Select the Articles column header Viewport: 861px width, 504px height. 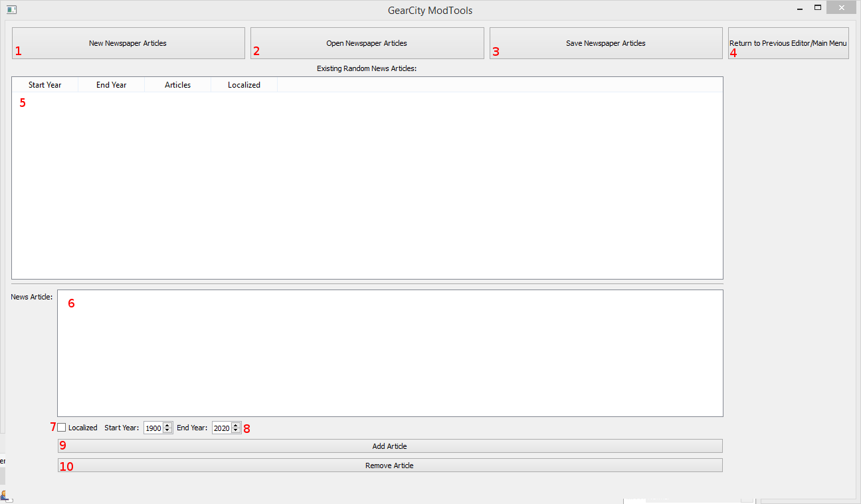coord(178,85)
